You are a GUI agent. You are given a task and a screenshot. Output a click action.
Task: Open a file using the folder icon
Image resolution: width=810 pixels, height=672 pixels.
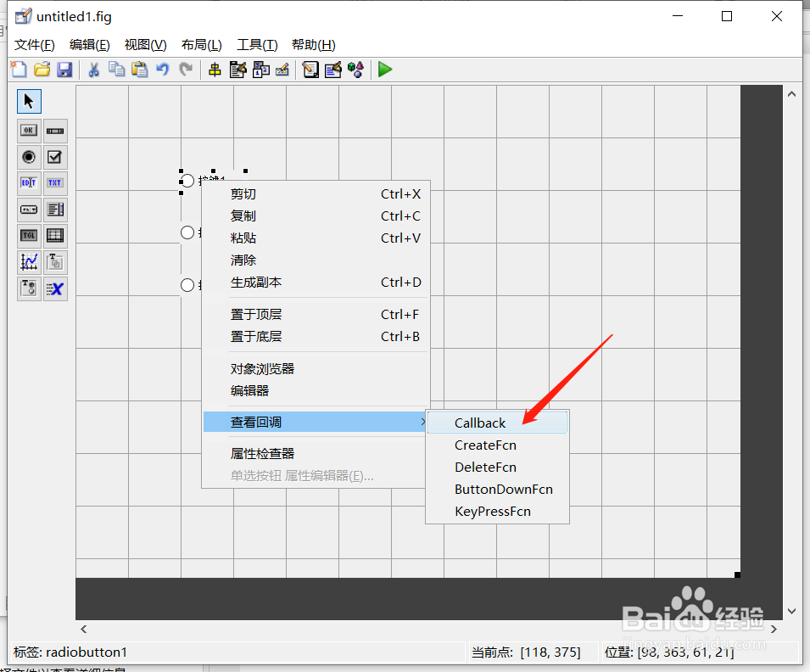pos(42,70)
